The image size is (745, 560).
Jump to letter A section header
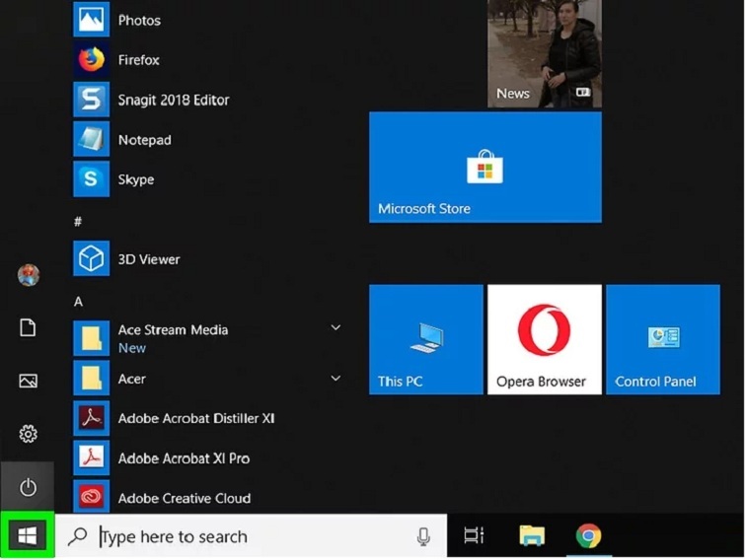[78, 301]
